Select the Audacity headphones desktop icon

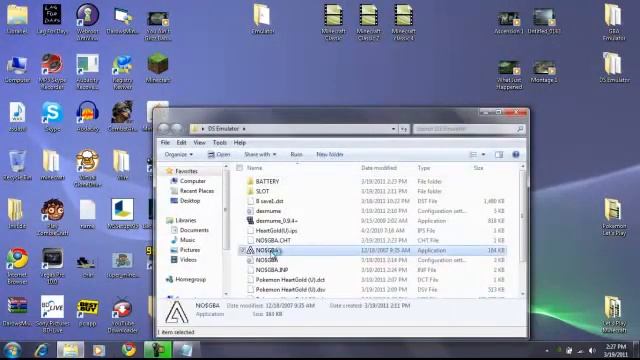click(87, 117)
